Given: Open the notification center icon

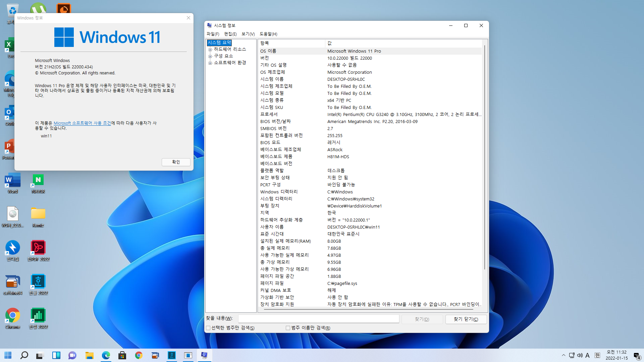Looking at the screenshot, I should point(637,356).
